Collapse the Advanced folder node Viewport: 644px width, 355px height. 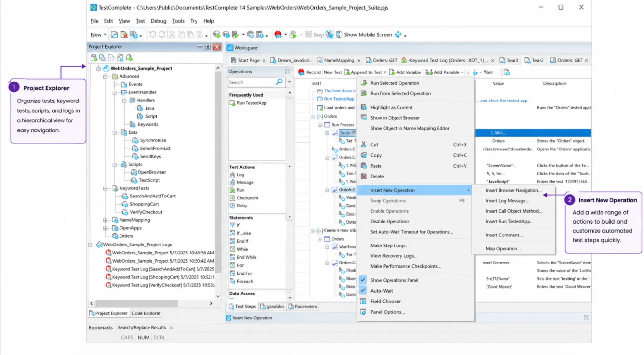click(105, 76)
